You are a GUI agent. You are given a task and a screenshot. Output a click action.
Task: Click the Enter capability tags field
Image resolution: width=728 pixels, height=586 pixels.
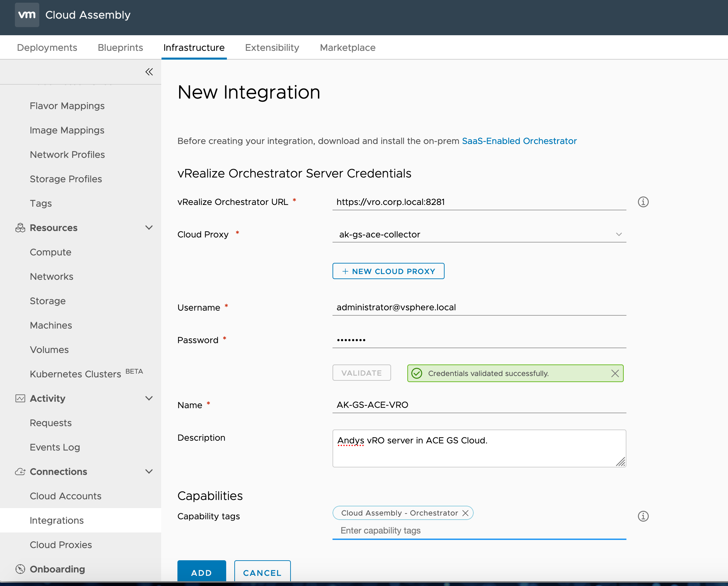click(x=479, y=530)
